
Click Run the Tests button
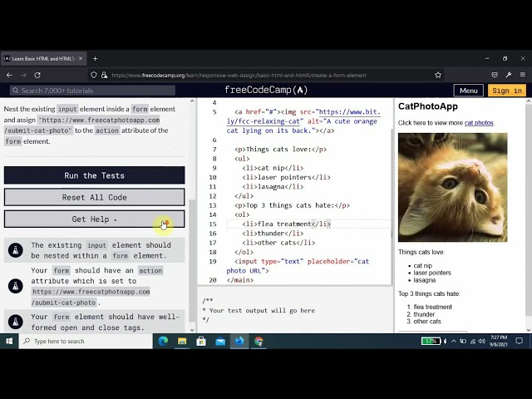pyautogui.click(x=94, y=175)
